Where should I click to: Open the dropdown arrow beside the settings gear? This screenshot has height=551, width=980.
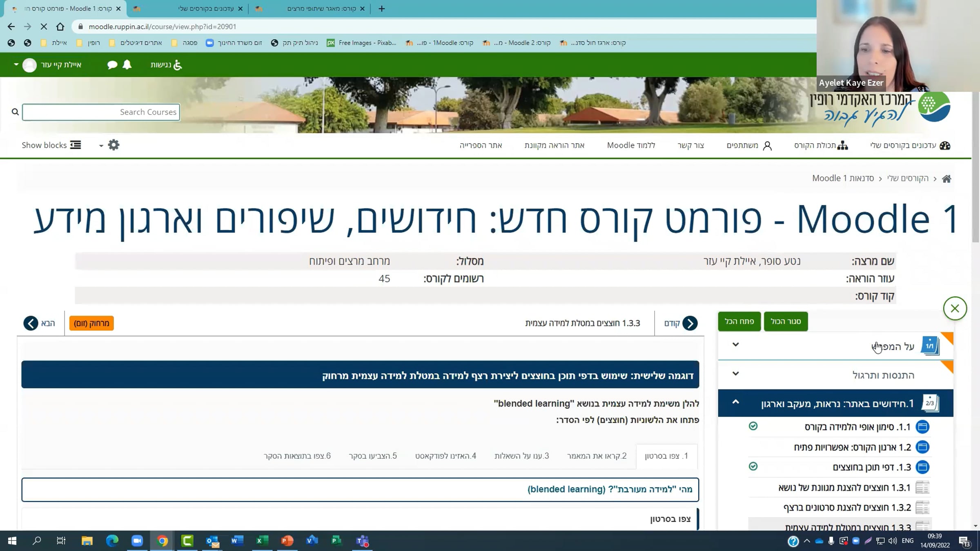click(101, 146)
